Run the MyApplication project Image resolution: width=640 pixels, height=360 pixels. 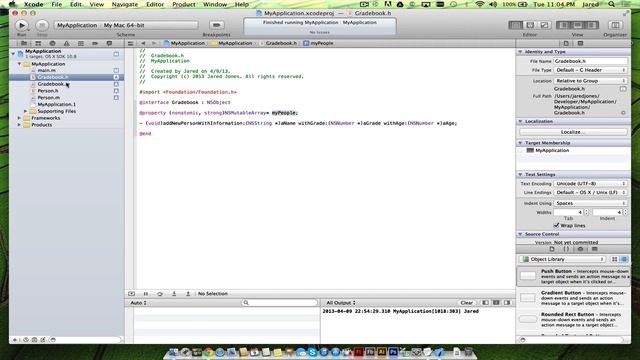point(22,25)
